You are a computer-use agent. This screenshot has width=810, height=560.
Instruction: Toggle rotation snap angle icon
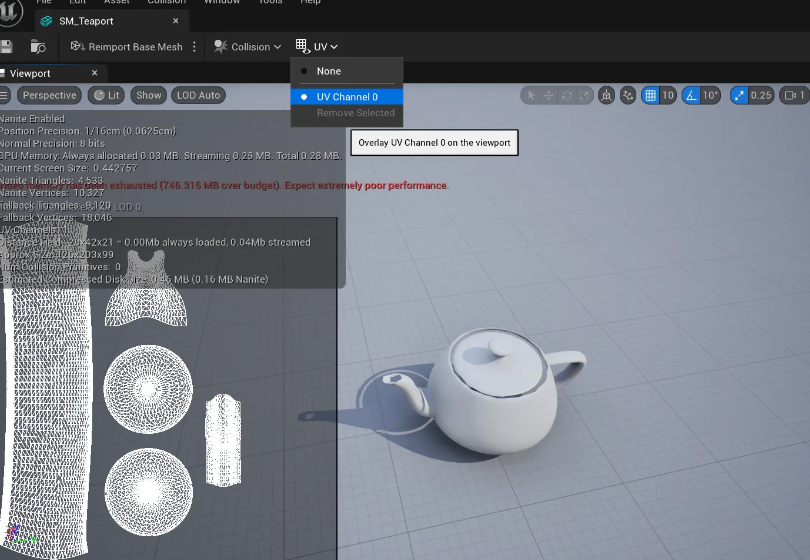pyautogui.click(x=691, y=95)
